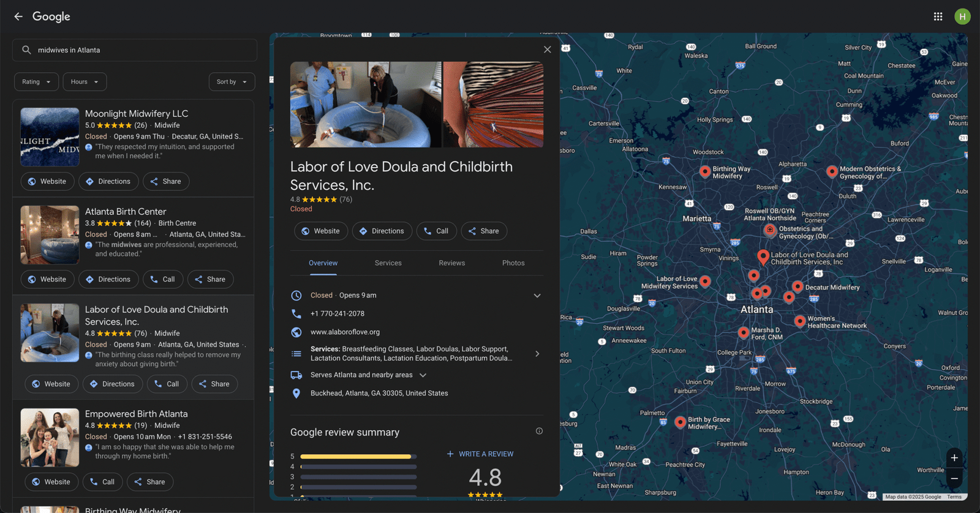The width and height of the screenshot is (980, 513).
Task: Switch to the Services tab
Action: coord(388,263)
